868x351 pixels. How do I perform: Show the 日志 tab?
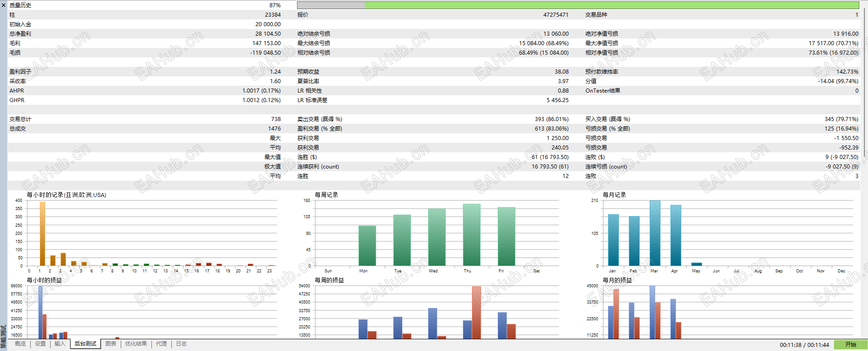click(x=181, y=344)
